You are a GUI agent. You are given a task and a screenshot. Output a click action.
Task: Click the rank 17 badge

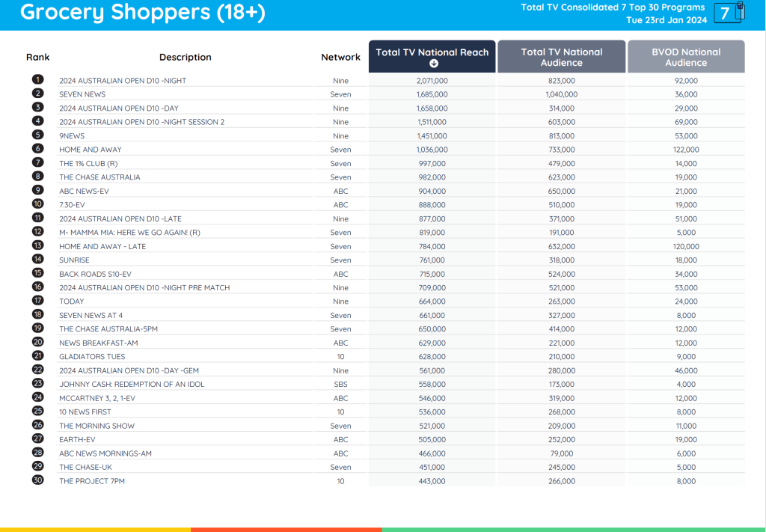(x=37, y=301)
